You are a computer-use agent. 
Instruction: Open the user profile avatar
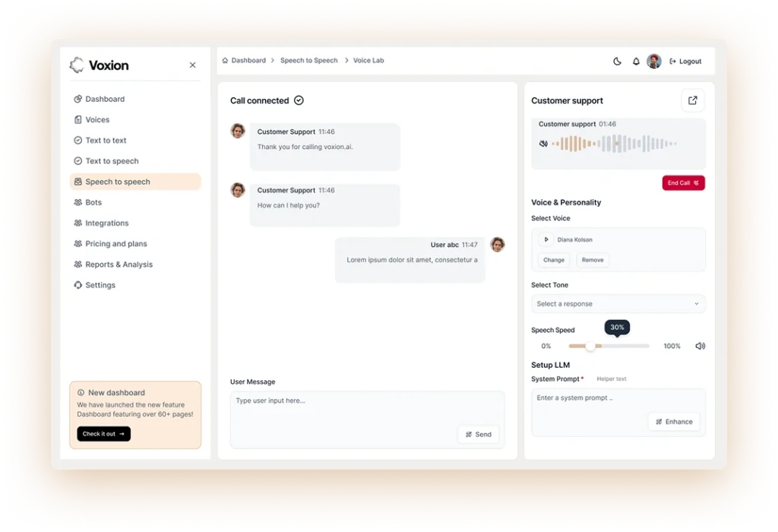(654, 61)
